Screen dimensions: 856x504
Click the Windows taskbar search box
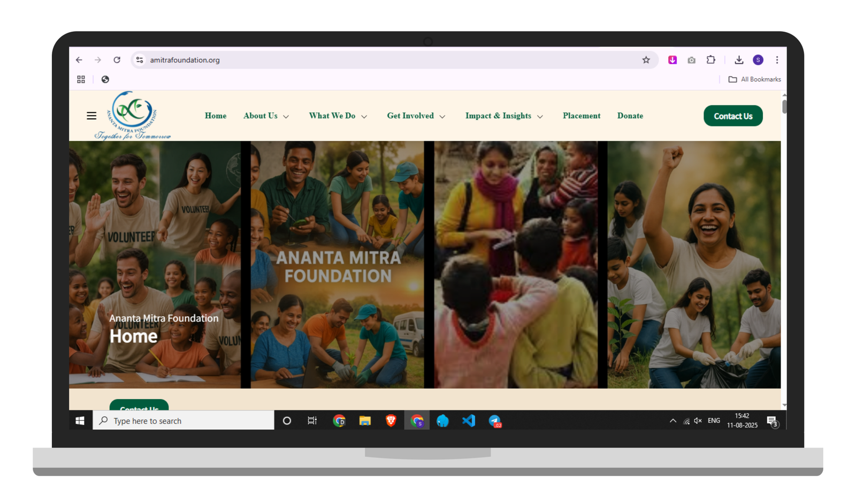184,421
